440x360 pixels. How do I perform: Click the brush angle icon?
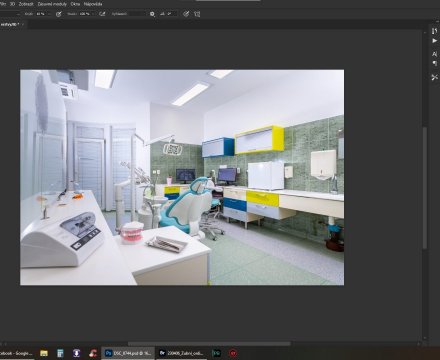[x=162, y=14]
